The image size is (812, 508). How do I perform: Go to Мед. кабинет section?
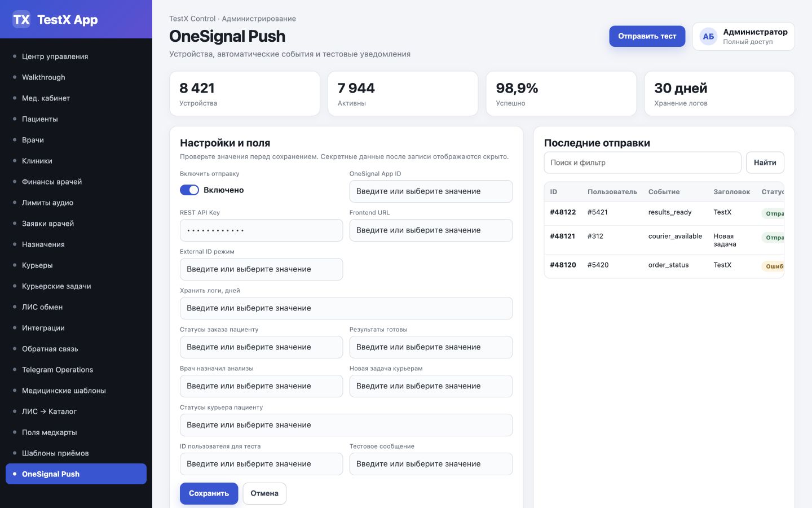76,98
